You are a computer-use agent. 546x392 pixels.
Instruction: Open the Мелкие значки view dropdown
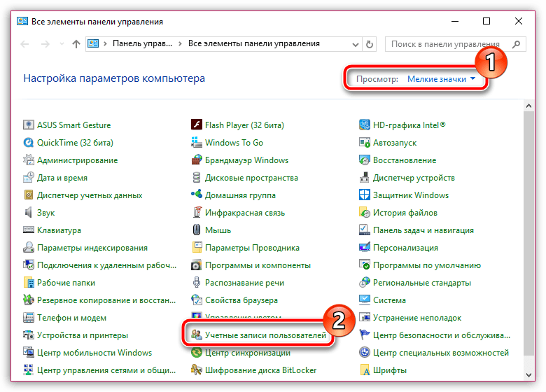pos(441,79)
